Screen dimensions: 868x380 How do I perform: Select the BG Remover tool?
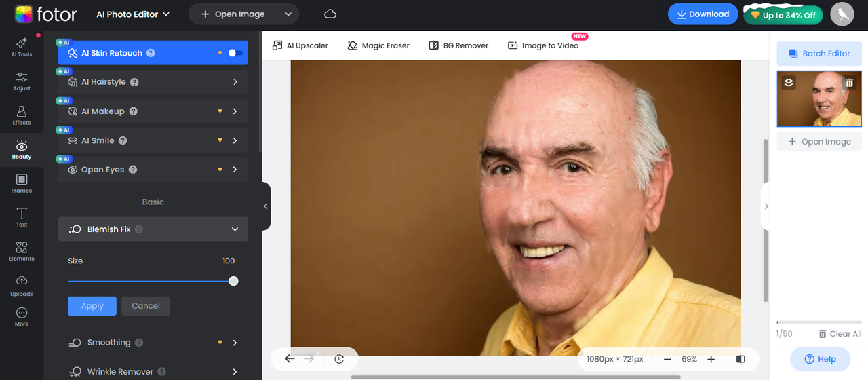(x=458, y=45)
